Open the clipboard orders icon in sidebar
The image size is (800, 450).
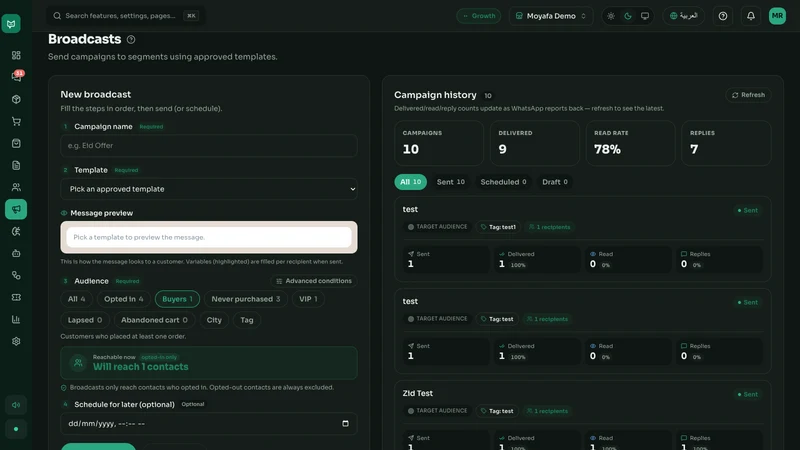coord(16,143)
